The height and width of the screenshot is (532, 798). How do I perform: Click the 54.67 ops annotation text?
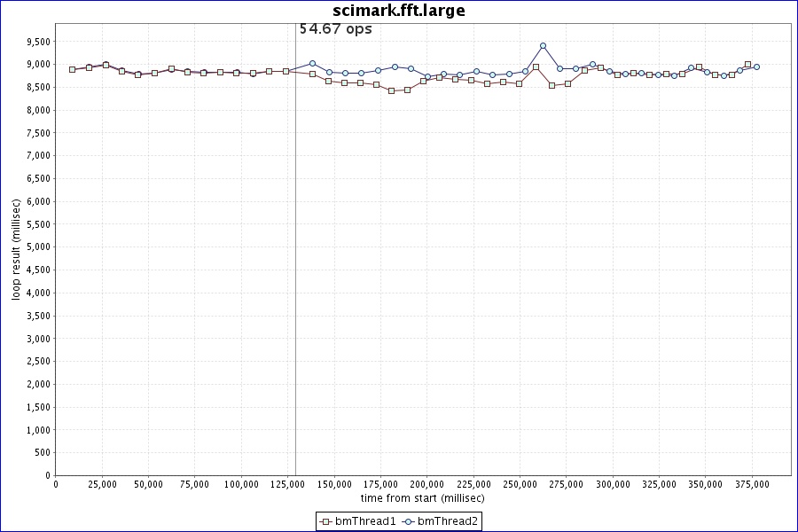(335, 29)
